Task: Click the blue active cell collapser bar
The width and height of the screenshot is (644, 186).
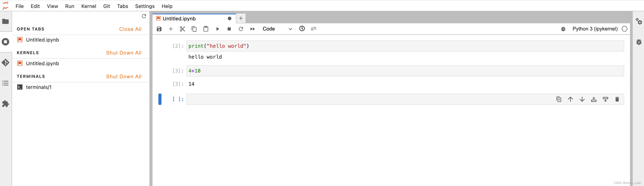Action: click(x=160, y=99)
